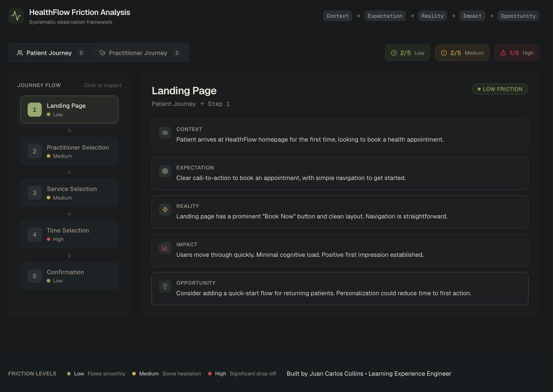
Task: Click the lightbulb Opportunity icon
Action: click(165, 286)
